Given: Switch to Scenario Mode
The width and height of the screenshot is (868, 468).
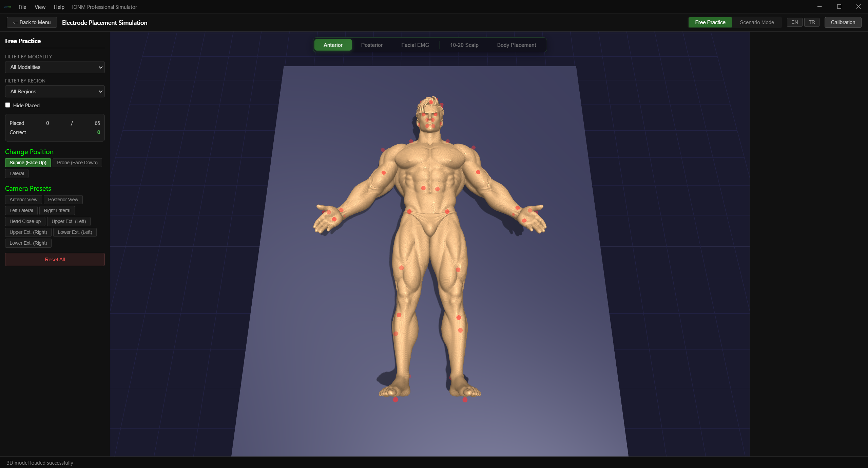Looking at the screenshot, I should click(756, 22).
